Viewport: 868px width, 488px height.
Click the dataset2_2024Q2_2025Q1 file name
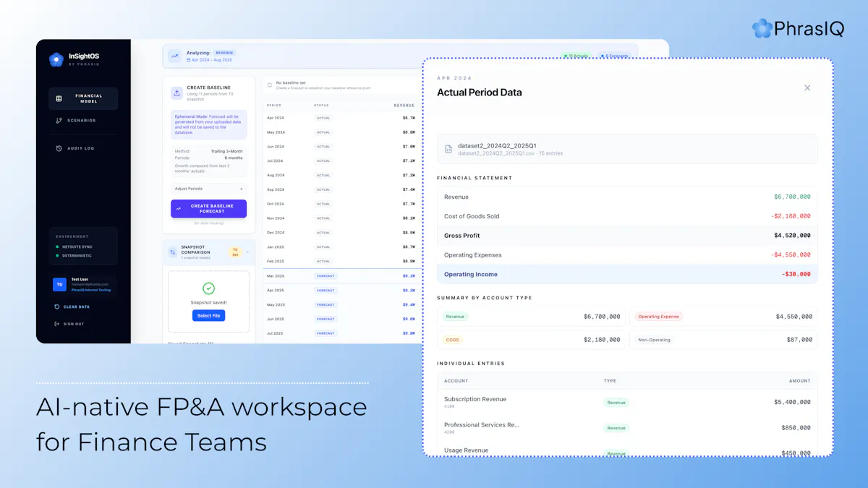click(x=495, y=145)
